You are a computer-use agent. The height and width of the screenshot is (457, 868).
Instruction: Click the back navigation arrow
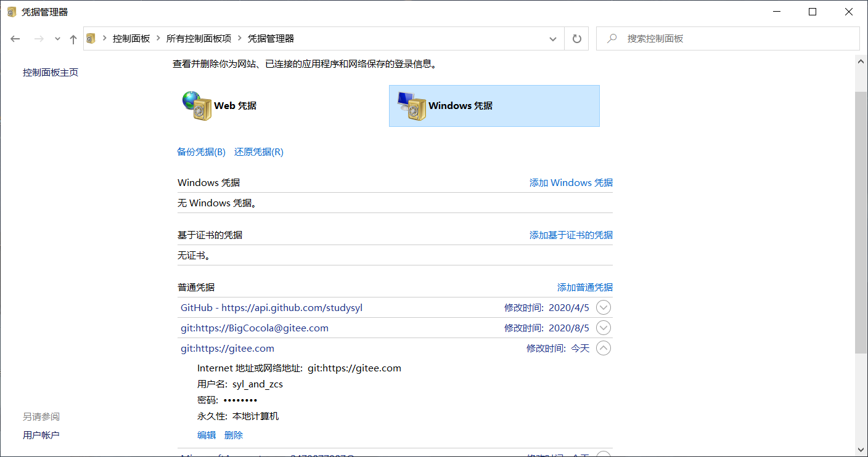tap(16, 39)
